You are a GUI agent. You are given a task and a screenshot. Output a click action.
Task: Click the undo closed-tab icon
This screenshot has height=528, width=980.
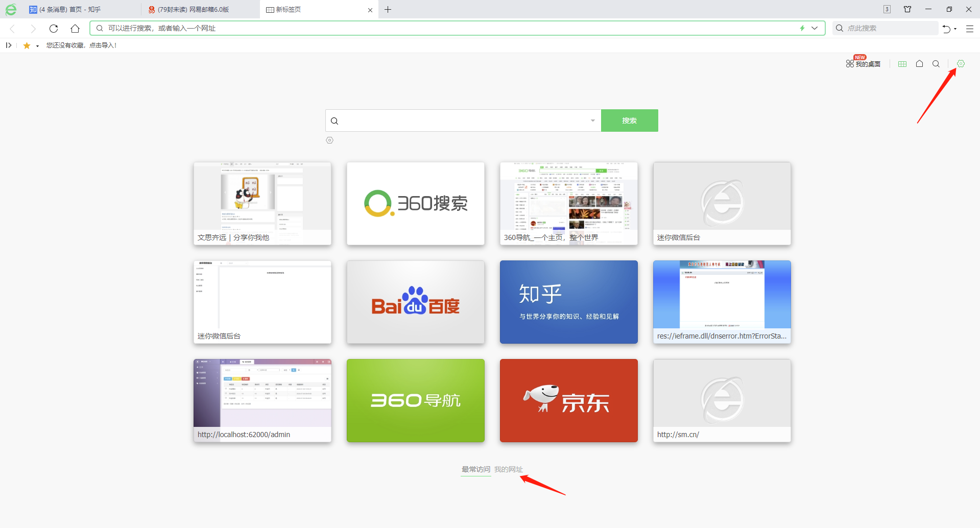tap(946, 29)
